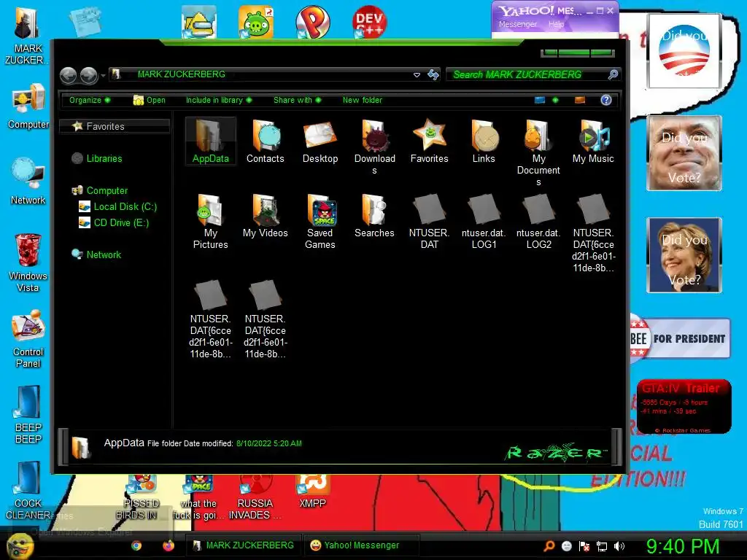This screenshot has height=560, width=747.
Task: Launch the DEV C++ desktop shortcut
Action: (369, 21)
